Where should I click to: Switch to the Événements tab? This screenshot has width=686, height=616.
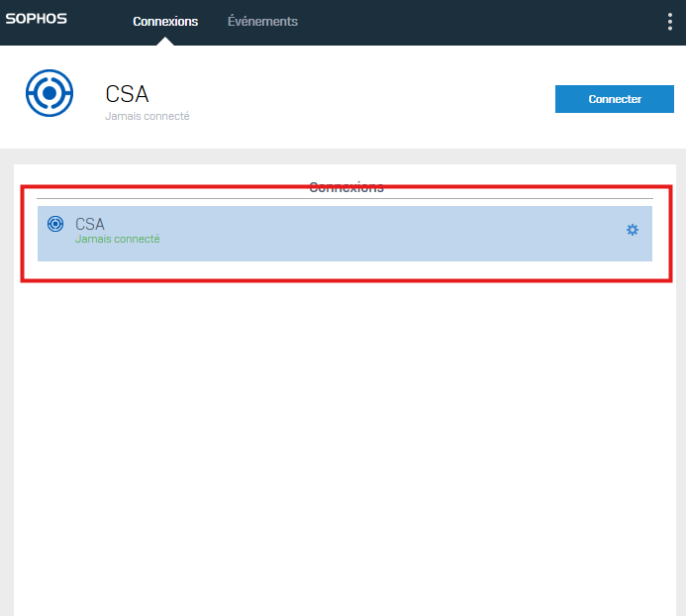click(262, 22)
